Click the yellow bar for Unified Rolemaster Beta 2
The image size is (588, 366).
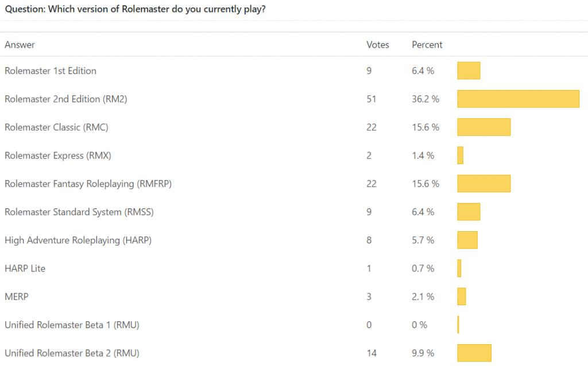pos(474,353)
